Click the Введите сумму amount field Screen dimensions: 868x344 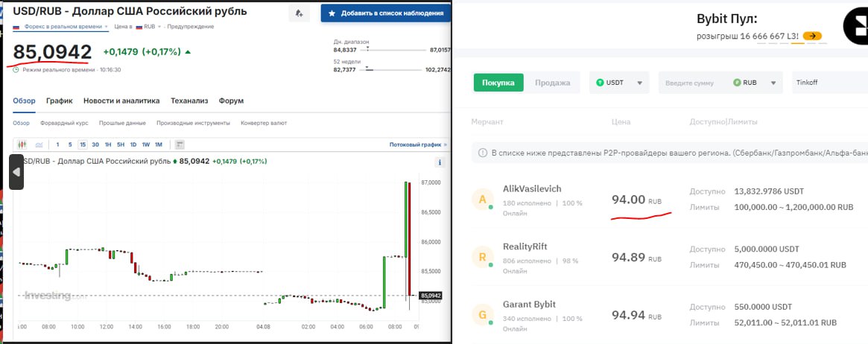pyautogui.click(x=693, y=83)
